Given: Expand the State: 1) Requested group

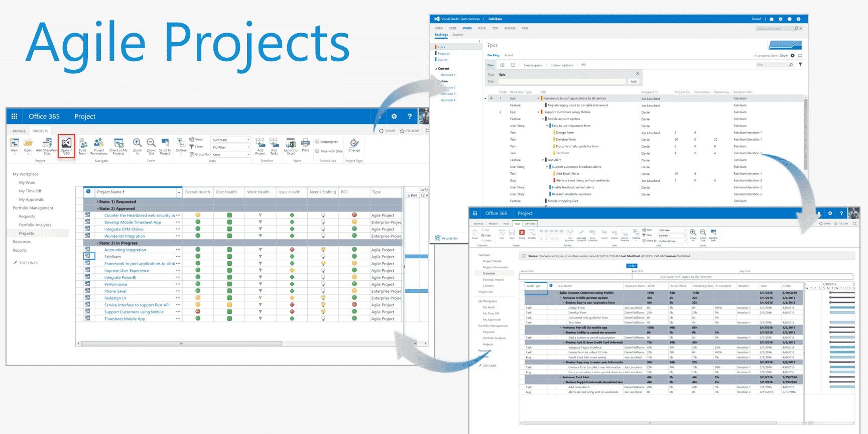Looking at the screenshot, I should click(98, 201).
